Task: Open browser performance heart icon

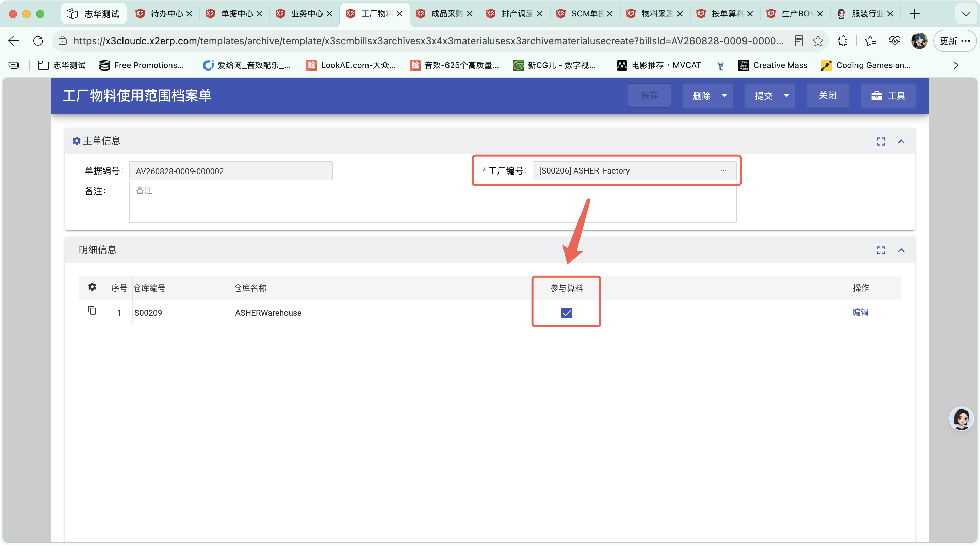Action: pos(894,41)
